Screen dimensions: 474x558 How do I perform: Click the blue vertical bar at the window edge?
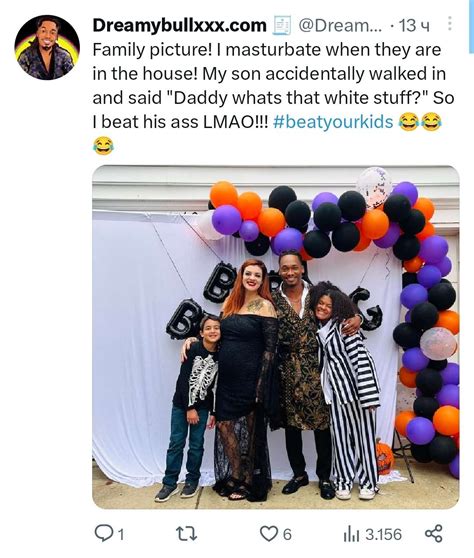coord(472,27)
